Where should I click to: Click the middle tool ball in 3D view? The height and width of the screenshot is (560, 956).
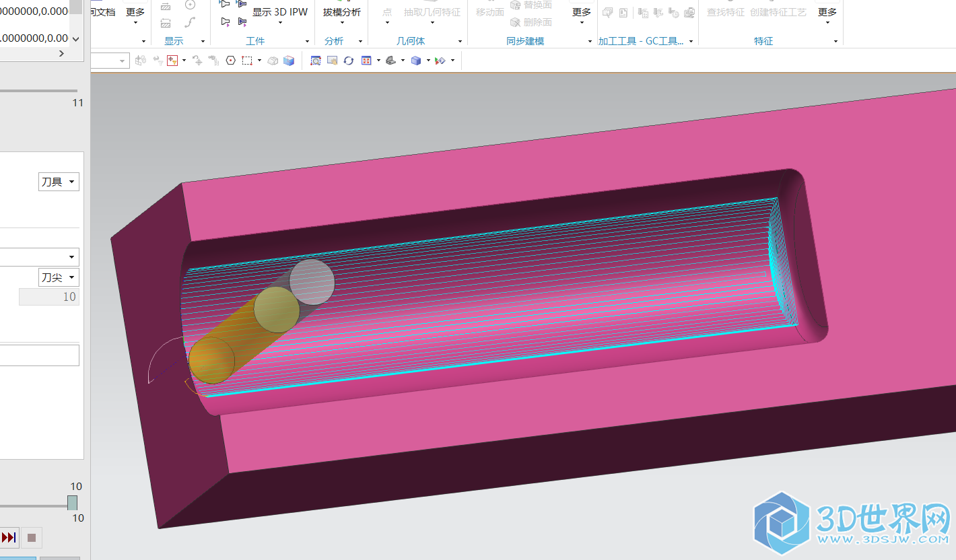(x=277, y=310)
